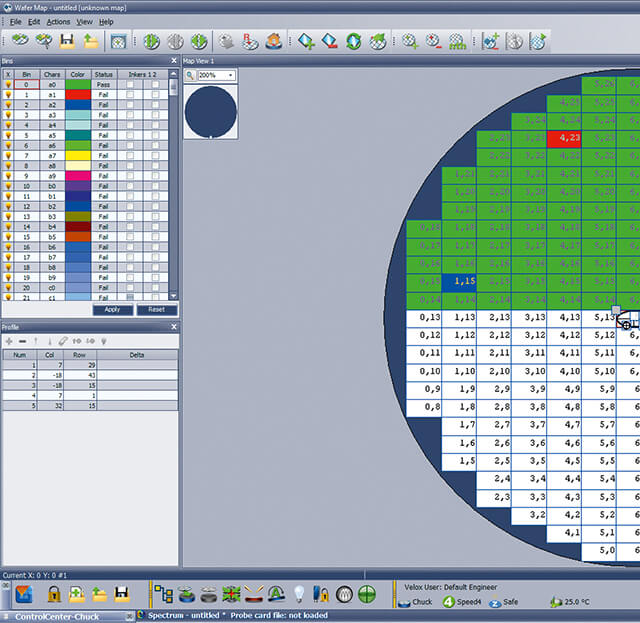Toggle second inker checkbox for bin 9

tap(156, 176)
